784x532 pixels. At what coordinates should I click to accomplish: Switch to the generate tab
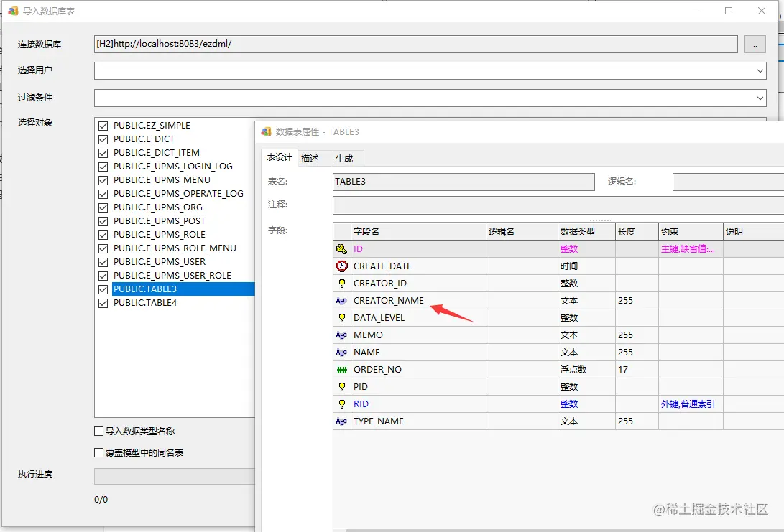344,159
